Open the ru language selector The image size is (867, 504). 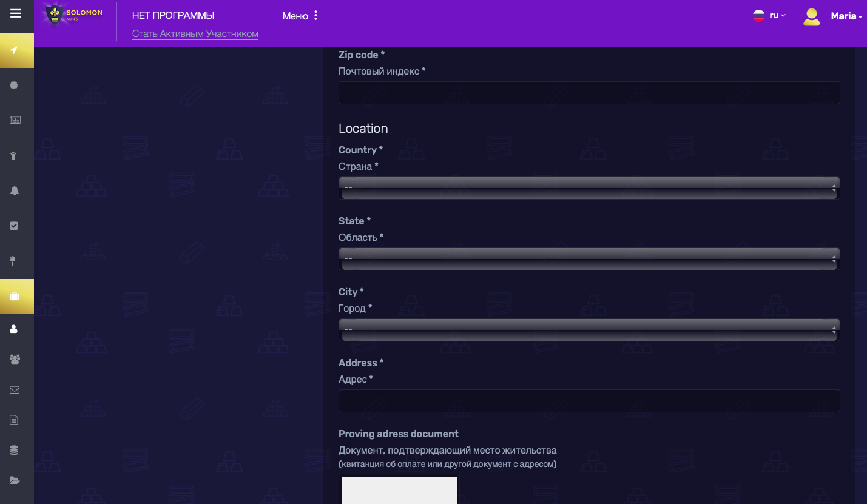(x=769, y=16)
